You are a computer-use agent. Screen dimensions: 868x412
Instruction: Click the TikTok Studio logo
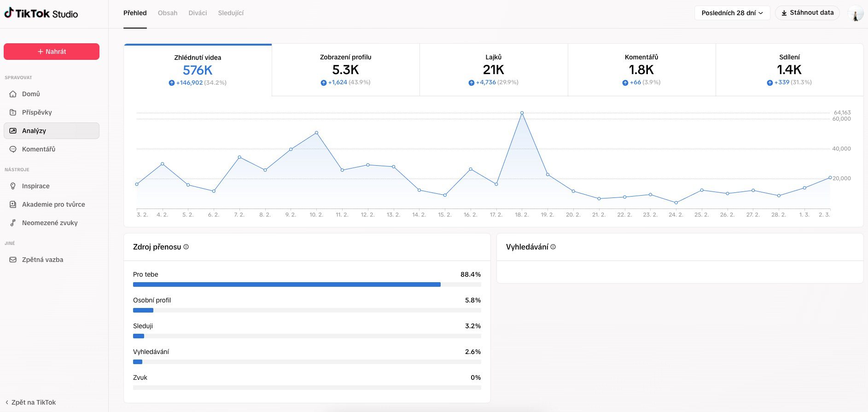[41, 13]
